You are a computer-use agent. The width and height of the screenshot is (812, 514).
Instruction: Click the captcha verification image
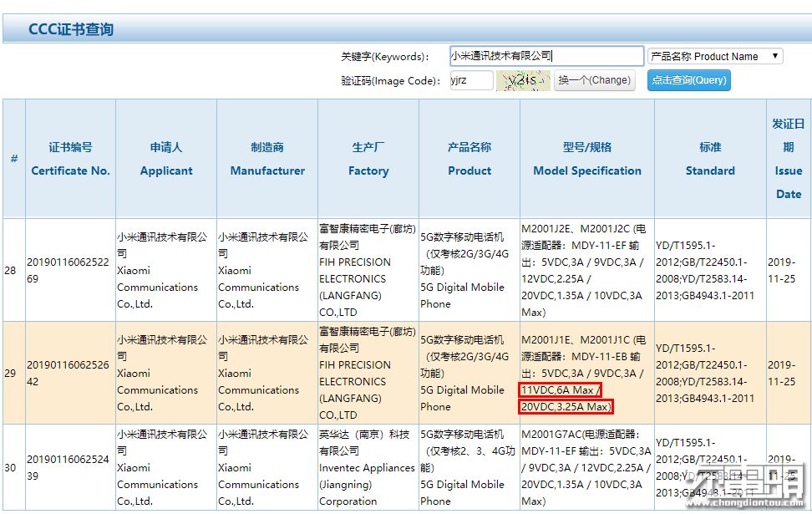tap(523, 80)
